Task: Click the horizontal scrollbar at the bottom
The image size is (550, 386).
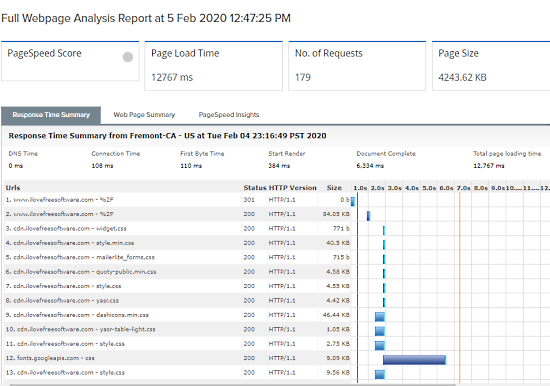Action: pyautogui.click(x=233, y=385)
